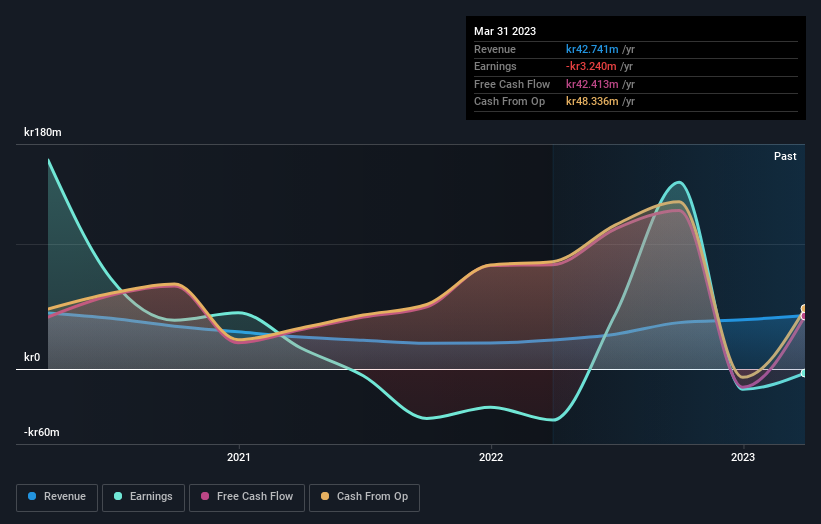Click the kr42.741m revenue value
821x524 pixels.
tap(592, 49)
